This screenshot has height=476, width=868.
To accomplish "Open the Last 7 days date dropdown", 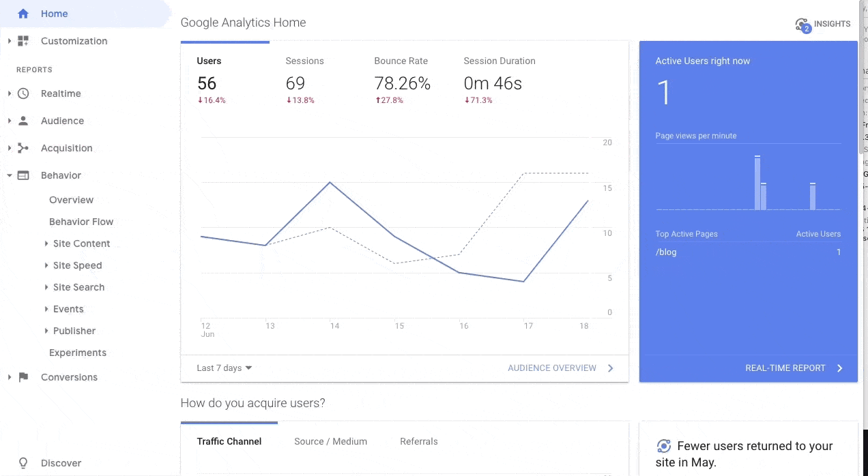I will (225, 368).
